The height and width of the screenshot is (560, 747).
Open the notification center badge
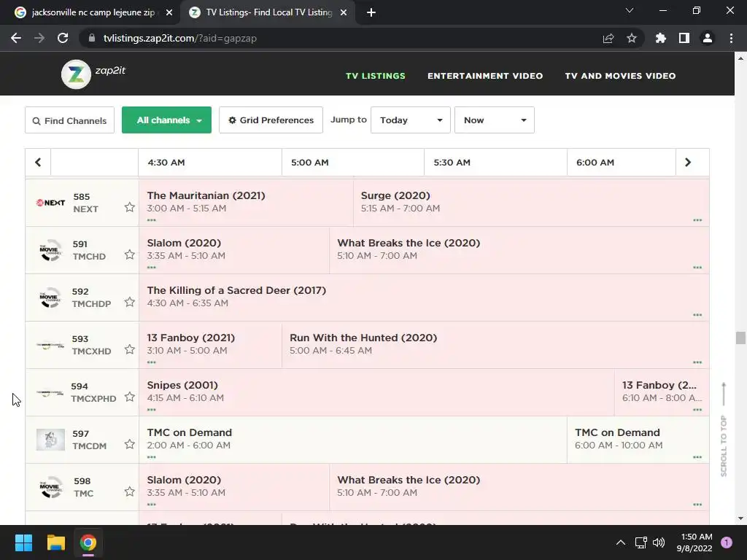(727, 542)
